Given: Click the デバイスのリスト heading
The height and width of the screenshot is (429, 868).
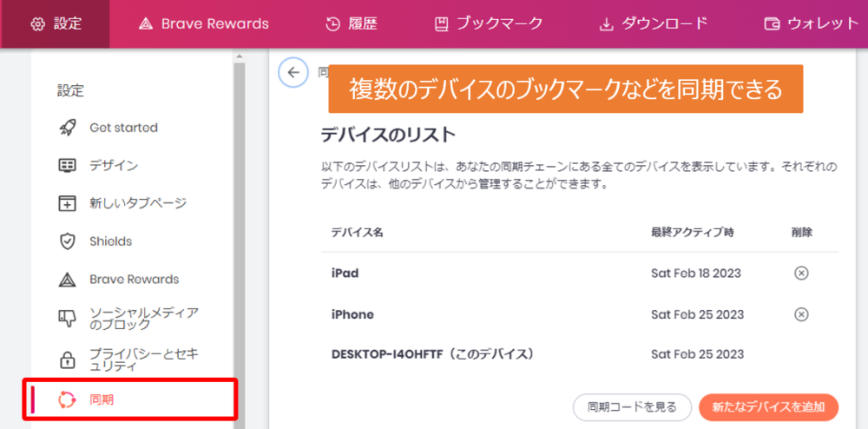Looking at the screenshot, I should click(388, 135).
